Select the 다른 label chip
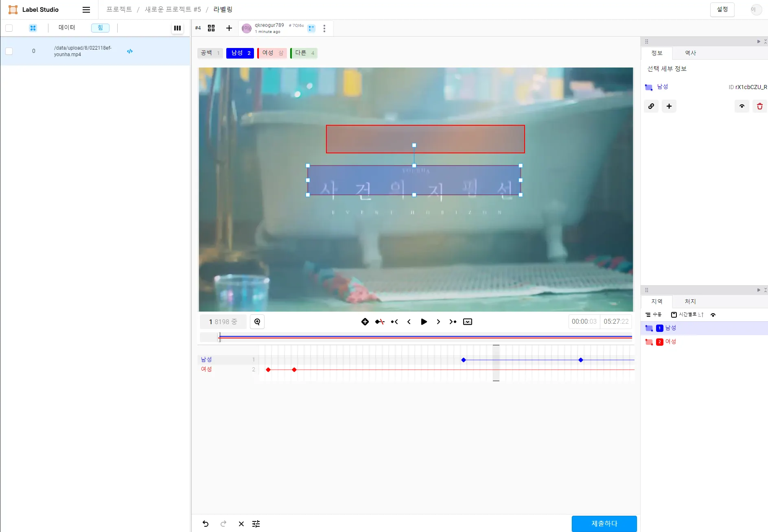The width and height of the screenshot is (768, 532). coord(304,53)
